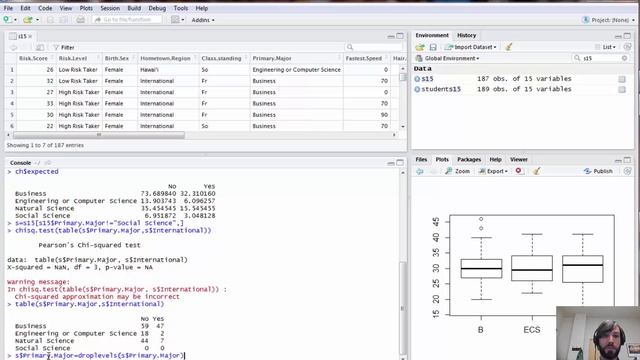The width and height of the screenshot is (640, 360).
Task: Open the Session menu
Action: pos(110,8)
